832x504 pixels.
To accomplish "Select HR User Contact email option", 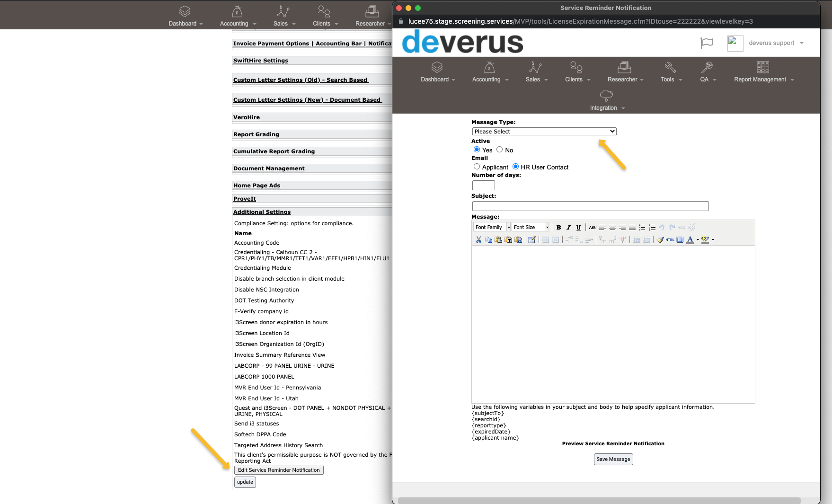I will pos(515,167).
